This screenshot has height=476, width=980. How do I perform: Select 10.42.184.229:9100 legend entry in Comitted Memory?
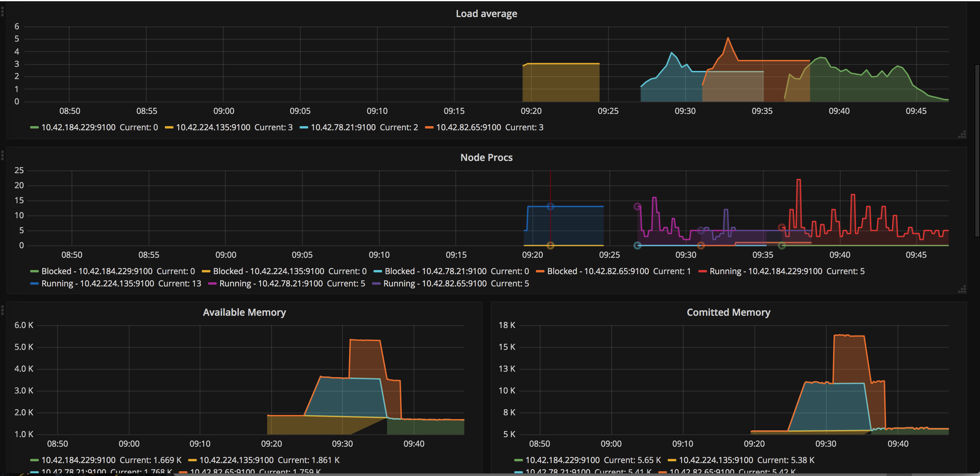point(562,460)
